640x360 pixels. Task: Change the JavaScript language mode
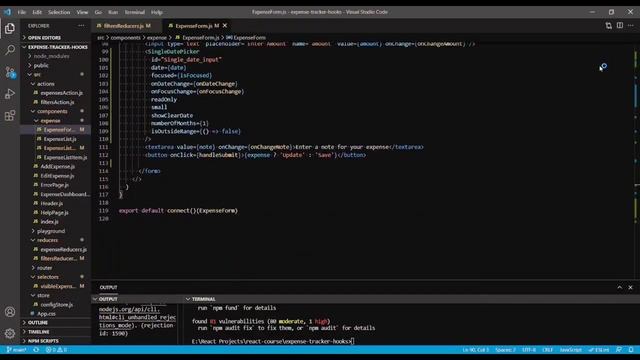tap(571, 350)
